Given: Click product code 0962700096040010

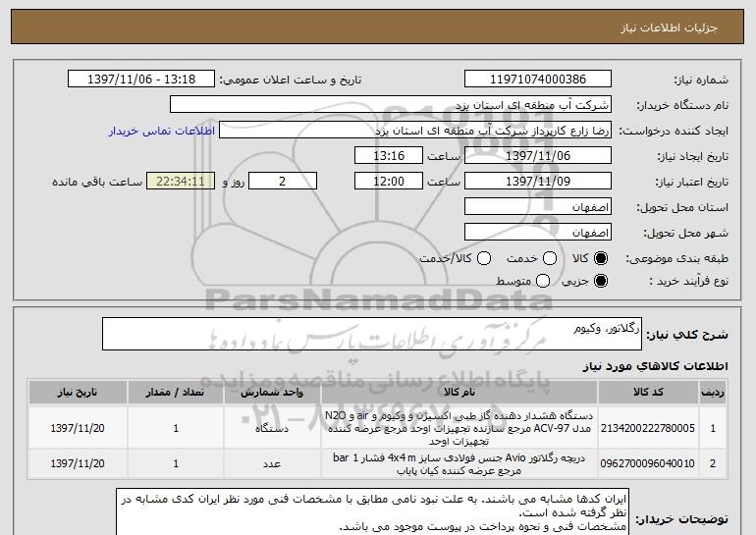Looking at the screenshot, I should pos(648,463).
